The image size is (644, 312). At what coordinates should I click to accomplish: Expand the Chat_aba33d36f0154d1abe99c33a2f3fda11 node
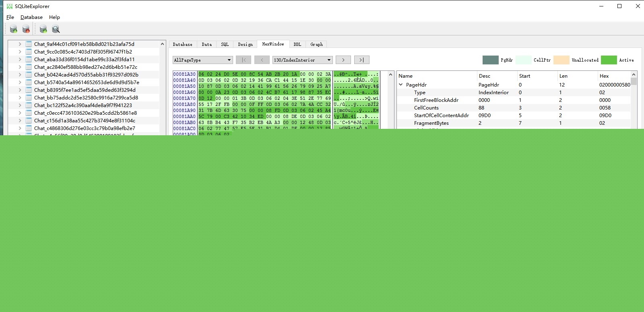click(20, 60)
